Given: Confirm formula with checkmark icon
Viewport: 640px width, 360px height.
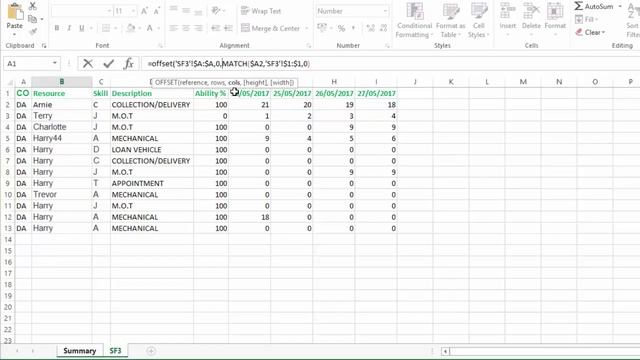Looking at the screenshot, I should tap(109, 63).
